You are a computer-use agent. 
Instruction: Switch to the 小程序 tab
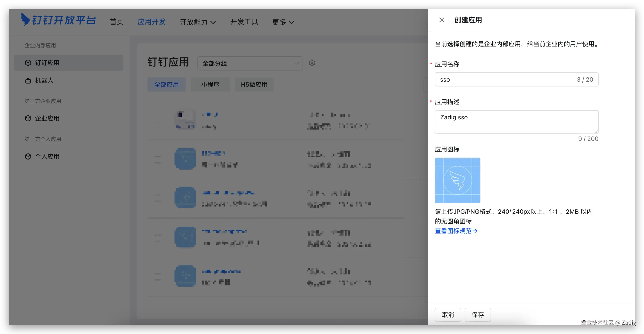pyautogui.click(x=210, y=85)
